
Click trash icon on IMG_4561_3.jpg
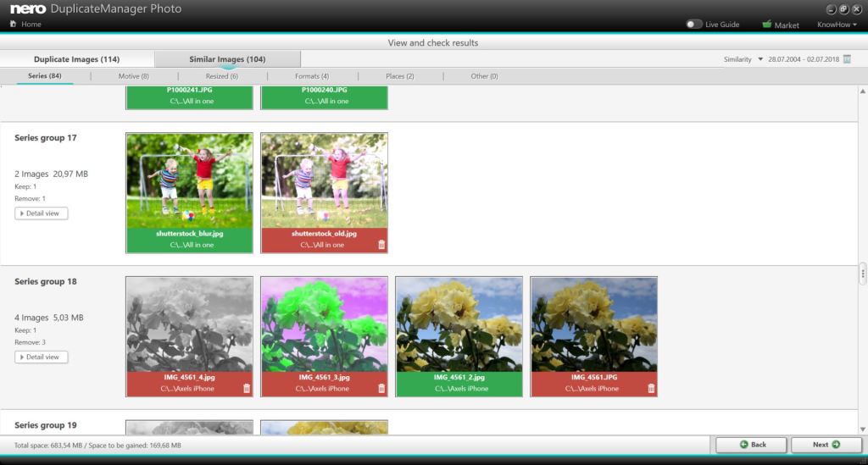(x=381, y=389)
